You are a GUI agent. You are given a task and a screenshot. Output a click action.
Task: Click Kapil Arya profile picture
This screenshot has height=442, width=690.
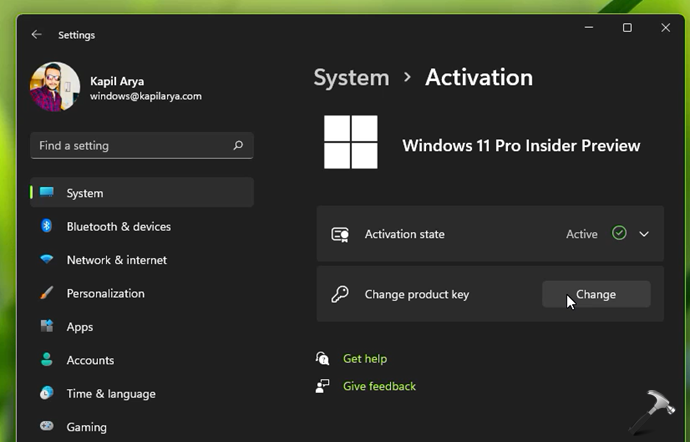click(55, 87)
